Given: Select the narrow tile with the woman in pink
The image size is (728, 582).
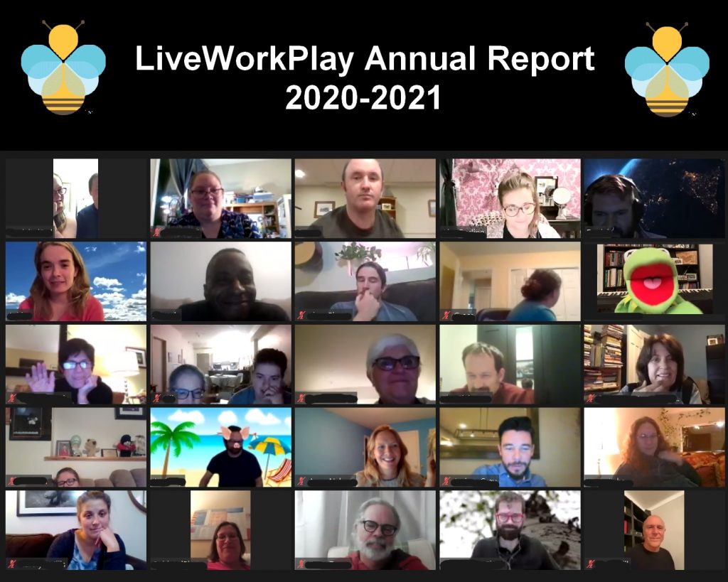Looking at the screenshot, I should [220, 531].
